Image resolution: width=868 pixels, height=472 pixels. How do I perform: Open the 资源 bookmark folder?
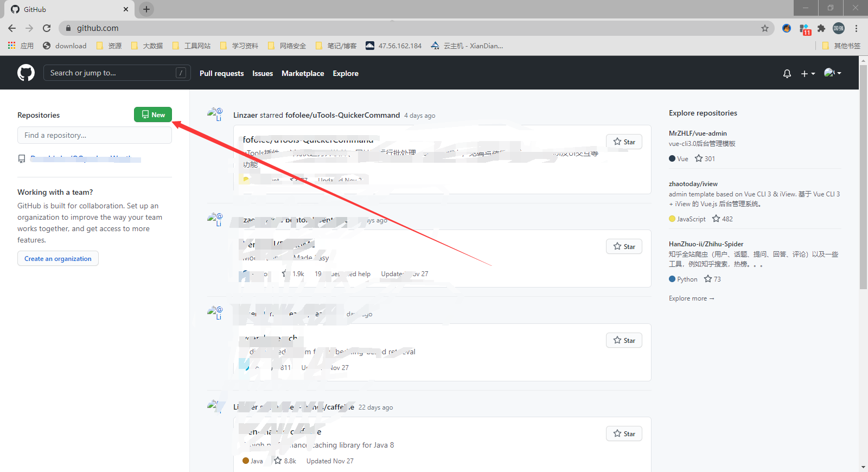pyautogui.click(x=109, y=46)
